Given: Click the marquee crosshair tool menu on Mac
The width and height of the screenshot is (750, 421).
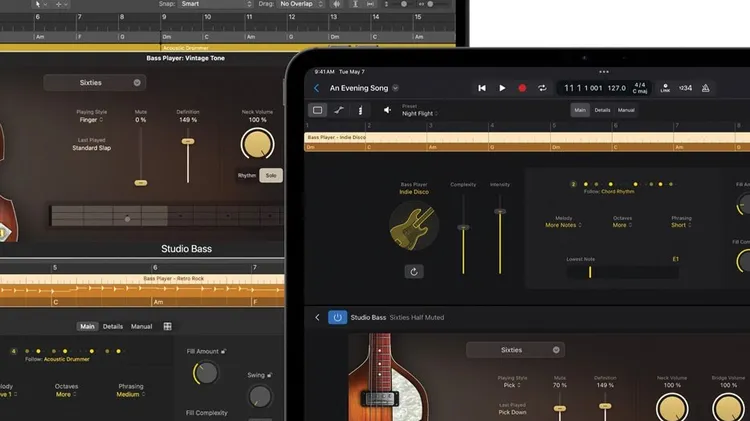Looking at the screenshot, I should [x=61, y=4].
